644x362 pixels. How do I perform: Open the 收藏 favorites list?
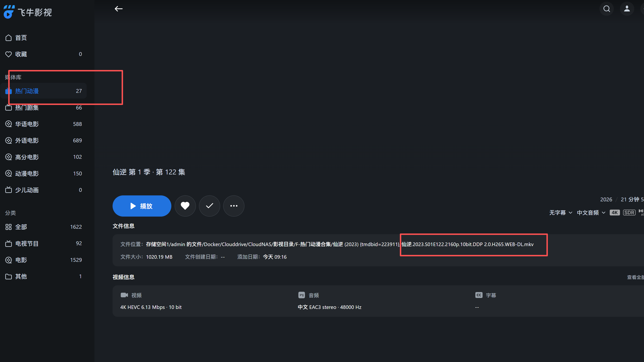pos(21,54)
